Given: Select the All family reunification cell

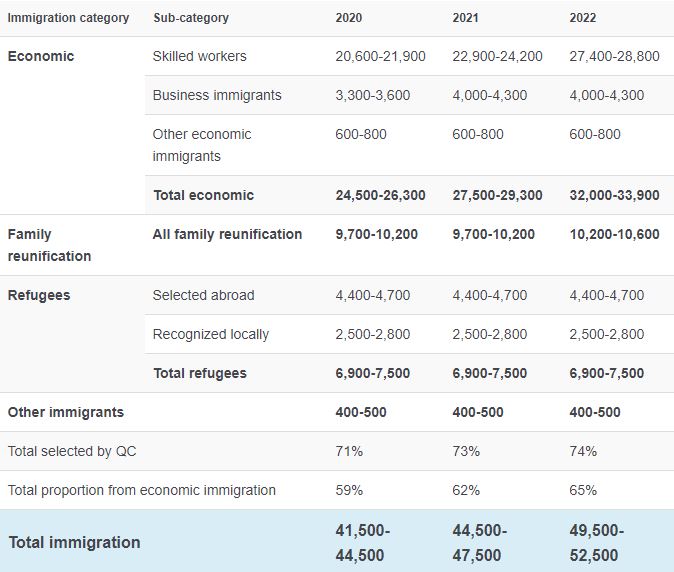Looking at the screenshot, I should pyautogui.click(x=227, y=234).
